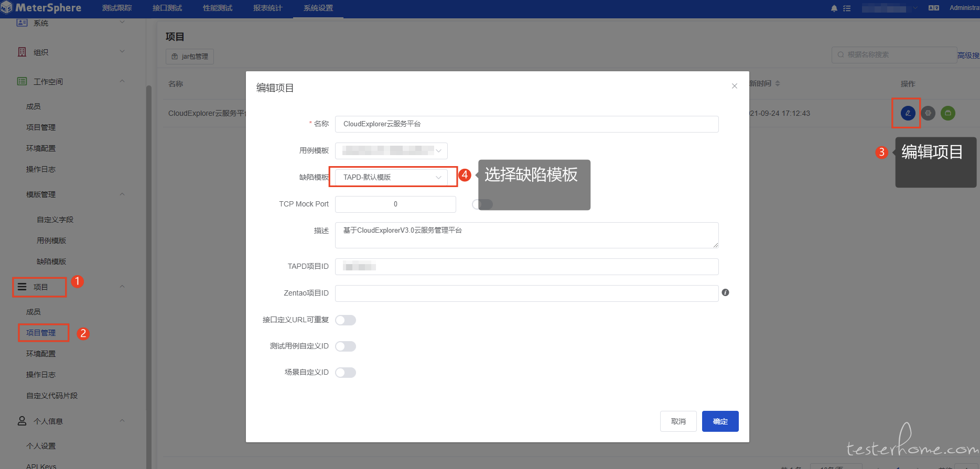Viewport: 980px width, 469px height.
Task: Select 环境配置 under 工作空间
Action: [x=41, y=148]
